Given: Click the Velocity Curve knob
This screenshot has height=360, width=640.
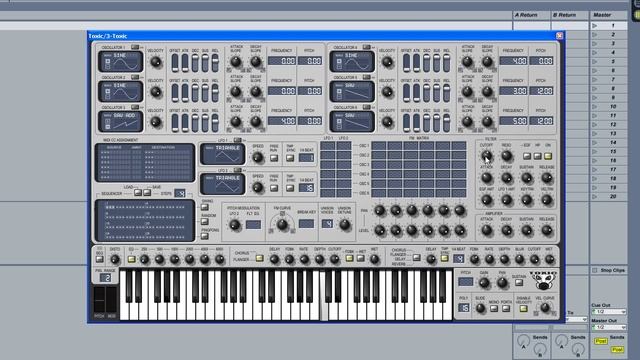Looking at the screenshot, I should tap(545, 308).
